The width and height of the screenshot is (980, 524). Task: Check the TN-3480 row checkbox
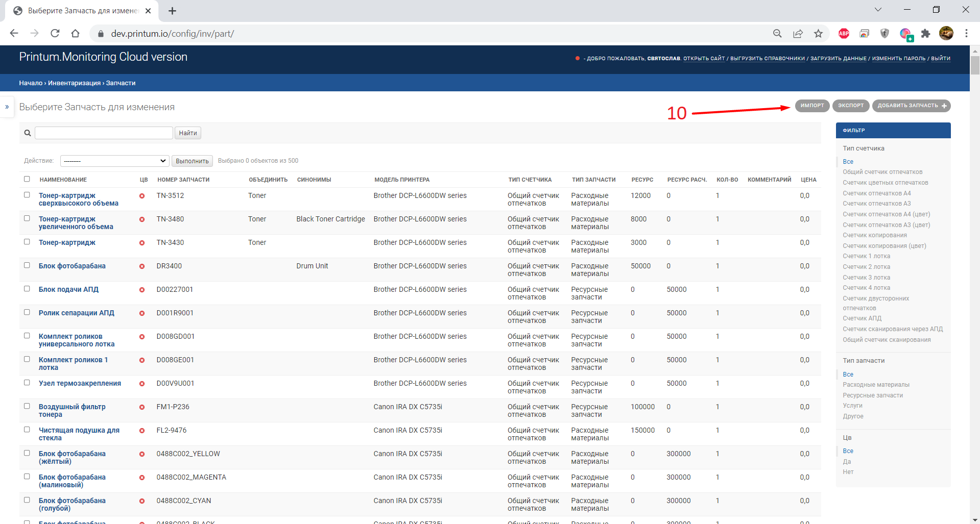(x=27, y=218)
